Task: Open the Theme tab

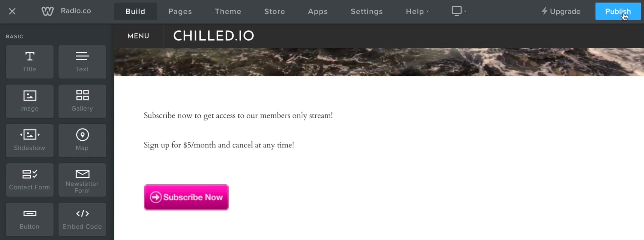Action: [x=228, y=11]
